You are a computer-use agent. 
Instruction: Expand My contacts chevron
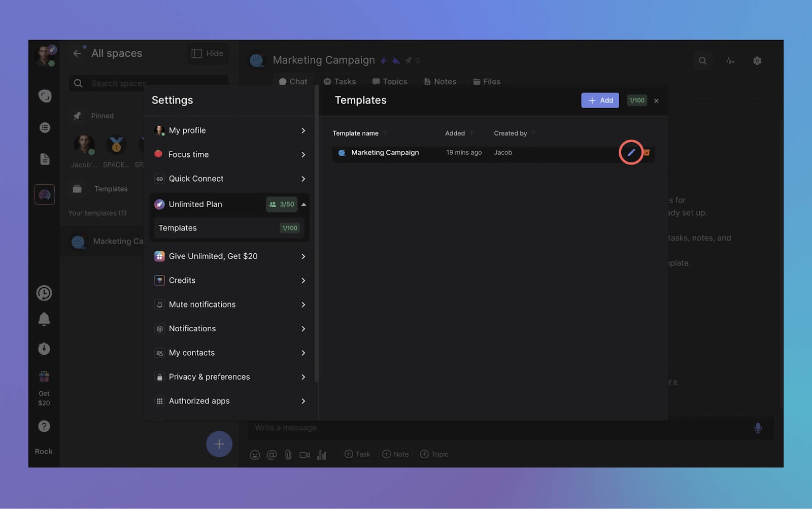[x=303, y=353]
